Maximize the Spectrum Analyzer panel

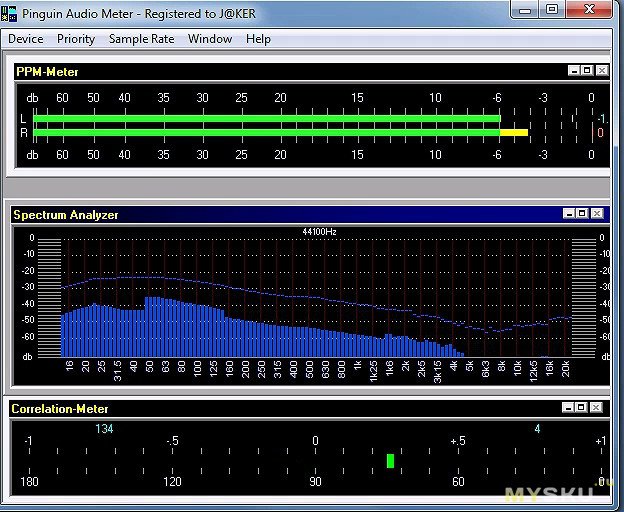click(x=582, y=214)
